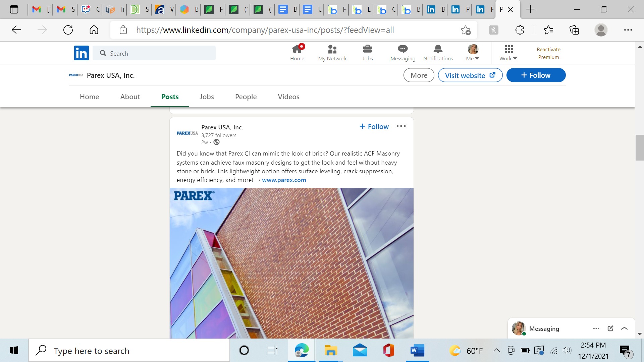Close the current browser tab
The height and width of the screenshot is (362, 644).
(511, 10)
